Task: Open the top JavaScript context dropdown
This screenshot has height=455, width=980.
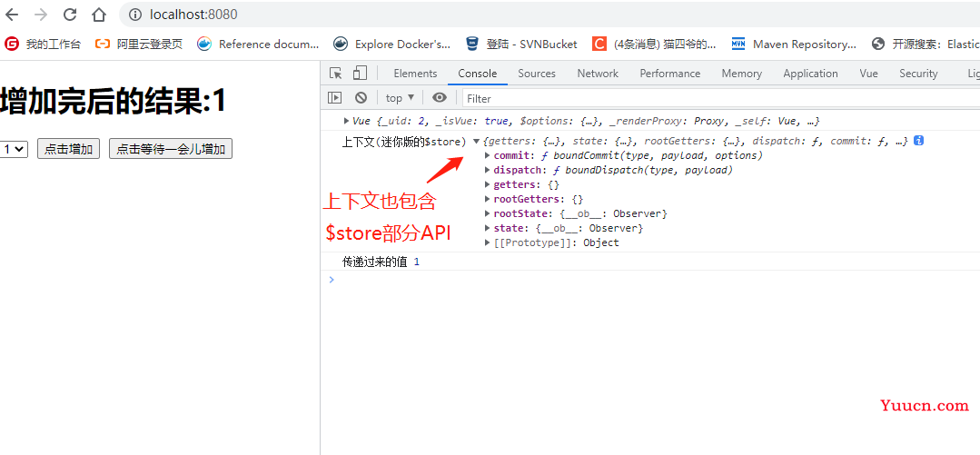Action: point(400,97)
